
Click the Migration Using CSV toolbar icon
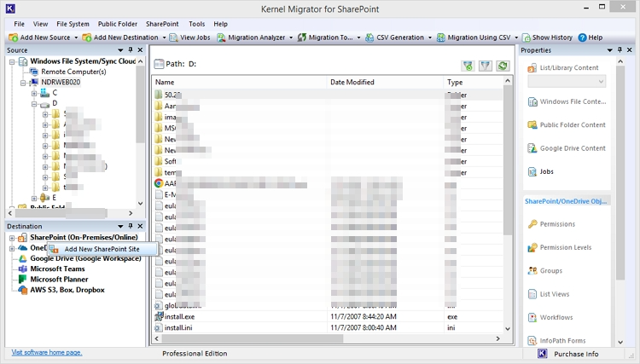click(441, 38)
